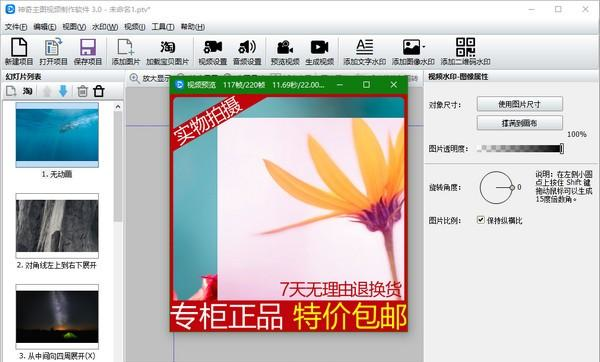This screenshot has width=600, height=362.
Task: Open 音频设置 audio settings
Action: pos(247,51)
